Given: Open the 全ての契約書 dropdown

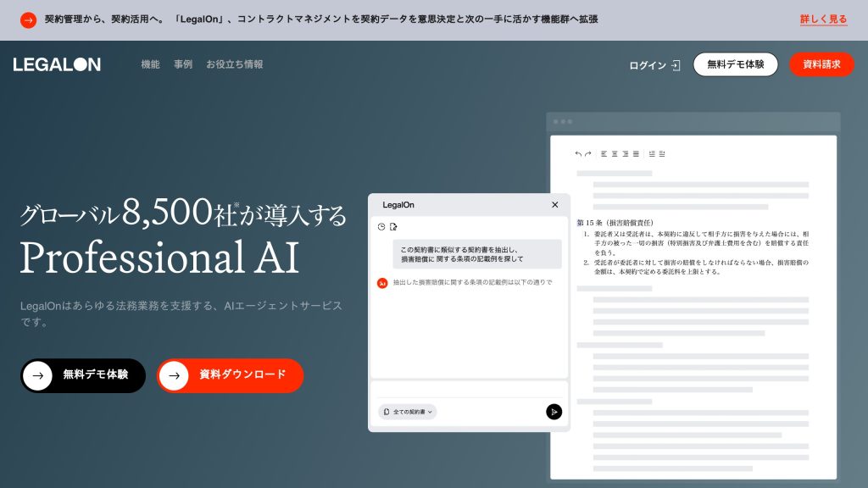Looking at the screenshot, I should 408,412.
